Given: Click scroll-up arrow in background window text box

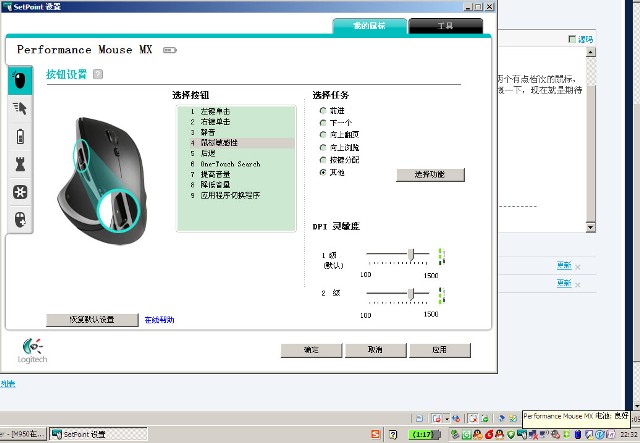Looking at the screenshot, I should 591,52.
